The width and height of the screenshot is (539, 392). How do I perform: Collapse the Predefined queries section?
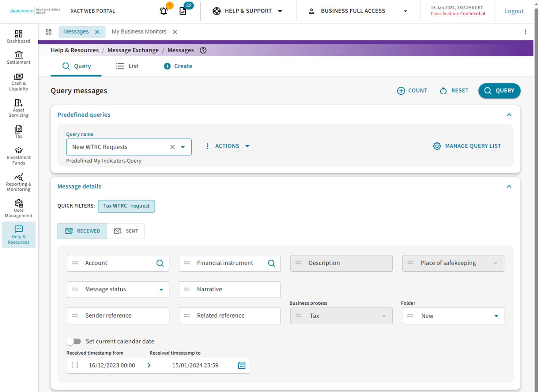pos(509,115)
